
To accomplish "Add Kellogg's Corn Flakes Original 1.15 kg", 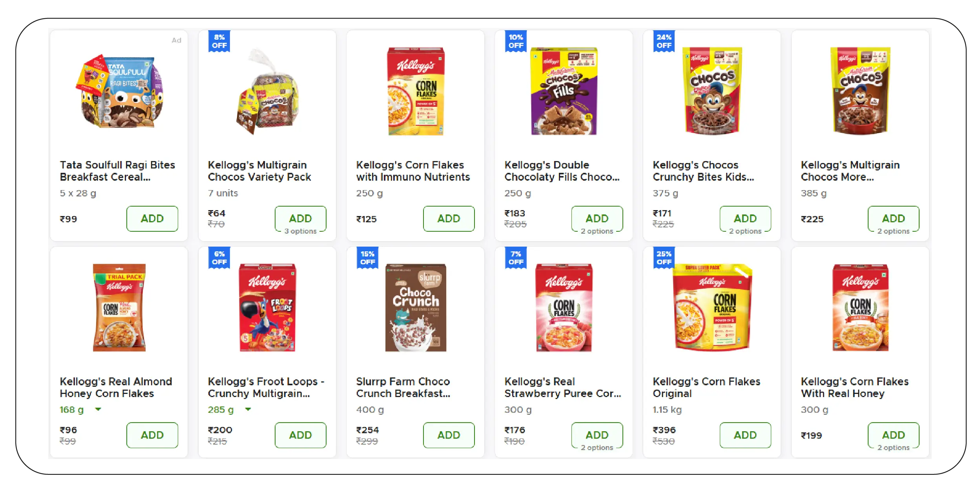I will 745,435.
